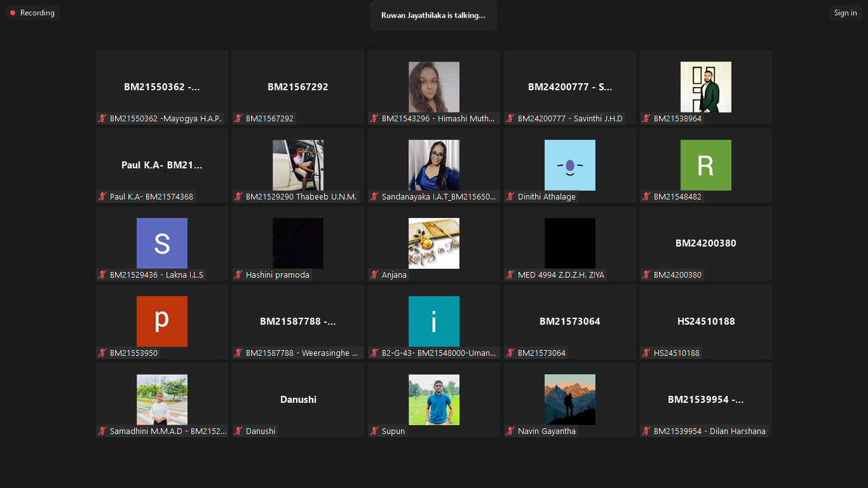Open Navin Gayantha's mountain profile picture

coord(569,400)
